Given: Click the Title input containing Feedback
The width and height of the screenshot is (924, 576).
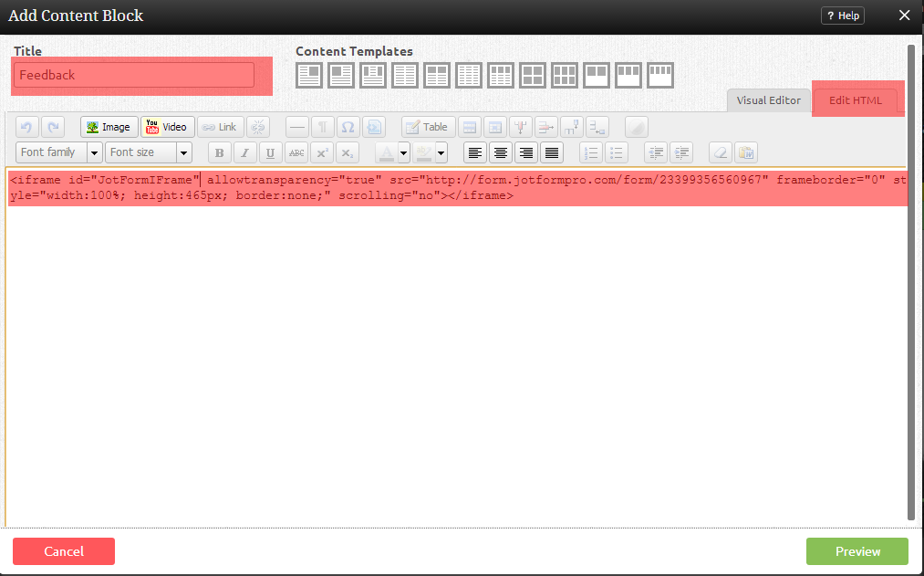Looking at the screenshot, I should coord(134,75).
